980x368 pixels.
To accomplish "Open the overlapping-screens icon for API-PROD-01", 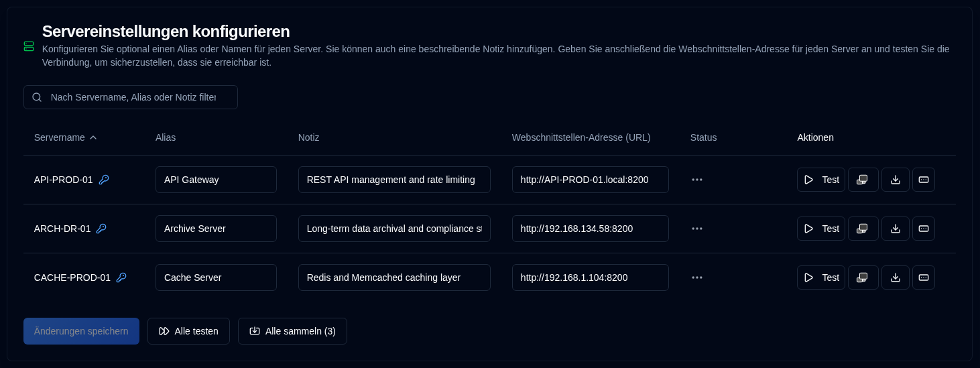I will click(863, 180).
